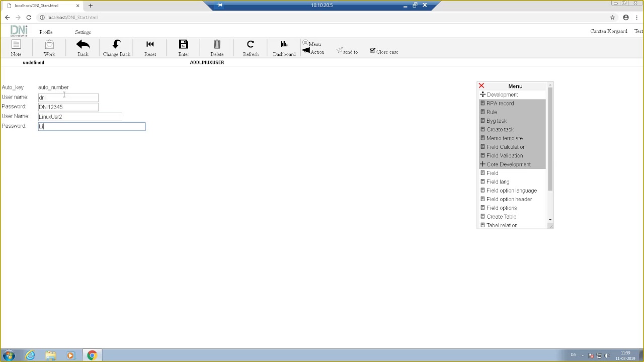Viewport: 644px width, 362px height.
Task: Open Tabel relation menu entry
Action: click(x=502, y=225)
